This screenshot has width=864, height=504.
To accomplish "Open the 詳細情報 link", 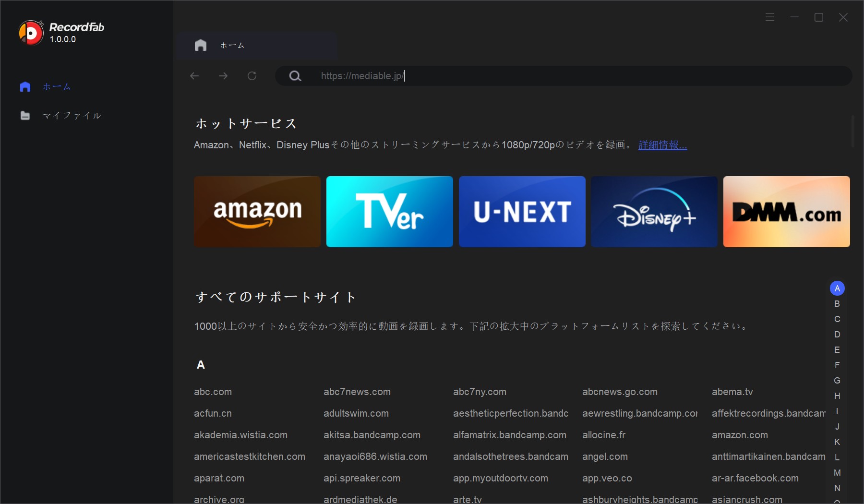I will [x=662, y=145].
